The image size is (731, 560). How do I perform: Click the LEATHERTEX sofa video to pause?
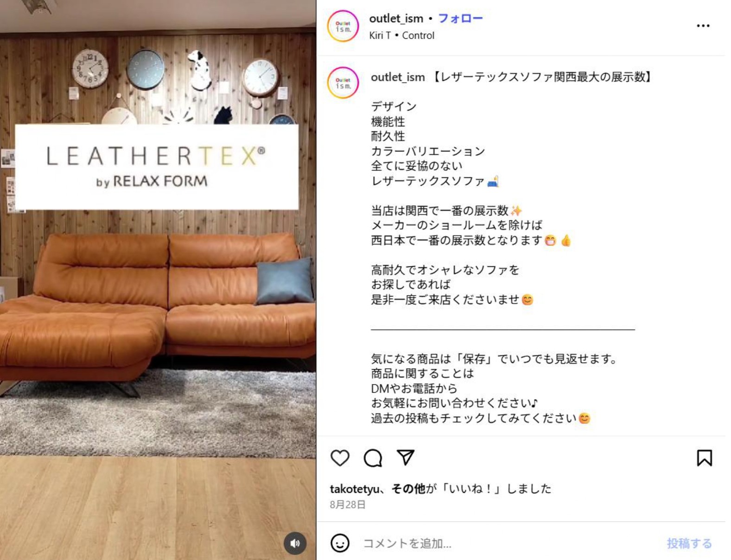(x=158, y=280)
